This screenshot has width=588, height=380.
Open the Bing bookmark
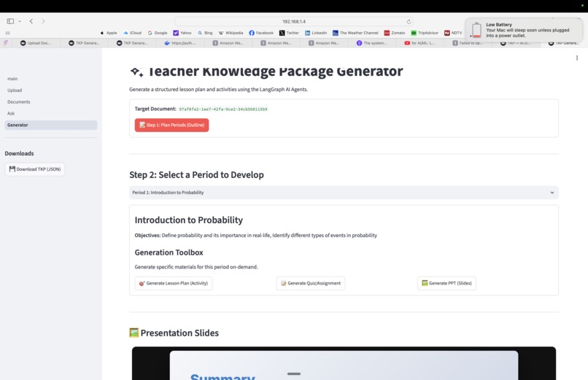click(205, 33)
